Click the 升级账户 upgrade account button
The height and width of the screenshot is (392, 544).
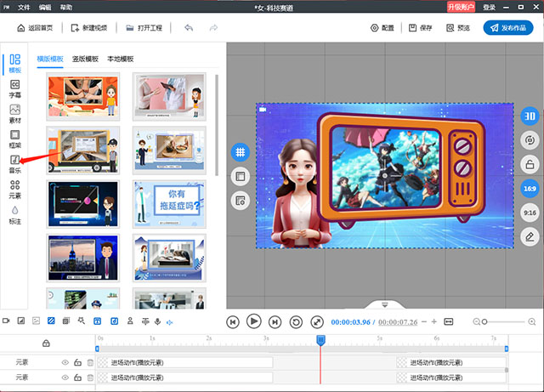click(x=461, y=7)
